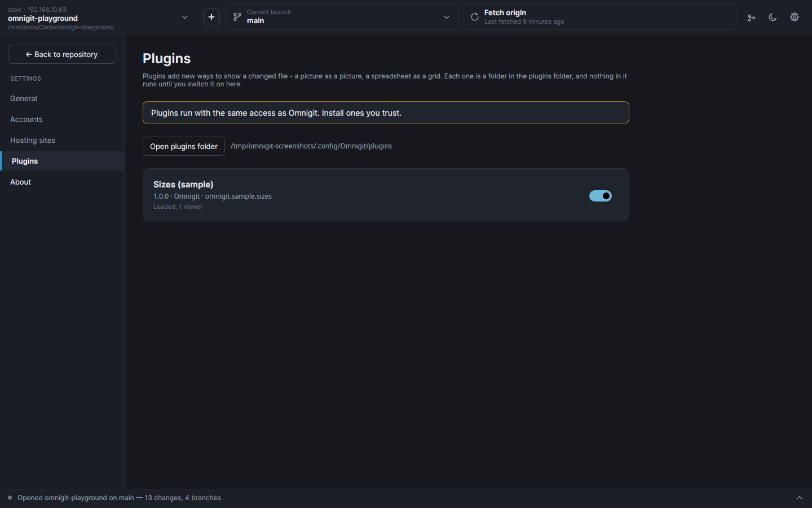Click the SETTINGS sidebar header
The image size is (812, 508).
click(25, 78)
